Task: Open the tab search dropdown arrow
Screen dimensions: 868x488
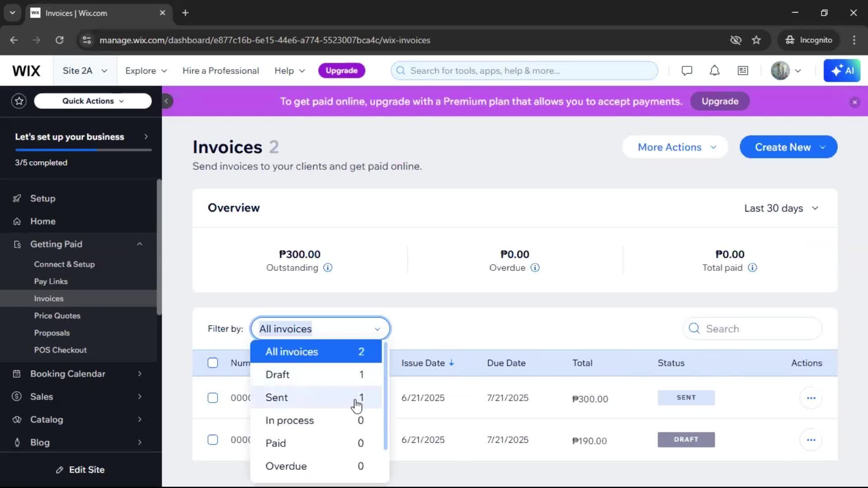Action: coord(13,13)
